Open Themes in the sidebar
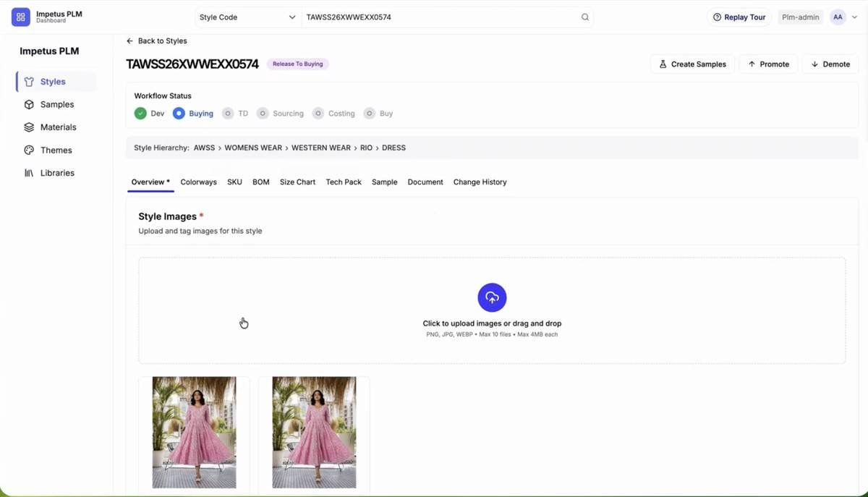Image resolution: width=868 pixels, height=497 pixels. tap(56, 150)
